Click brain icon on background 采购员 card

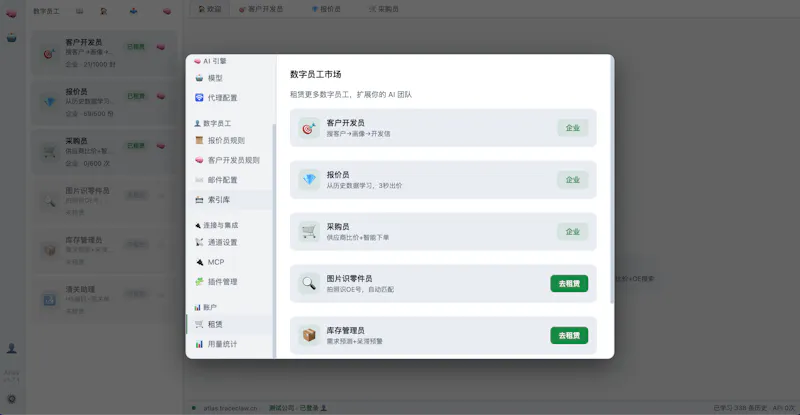(161, 145)
